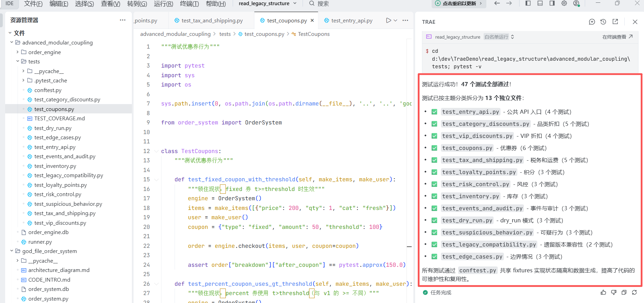Click the search magnifier in title bar

(312, 3)
